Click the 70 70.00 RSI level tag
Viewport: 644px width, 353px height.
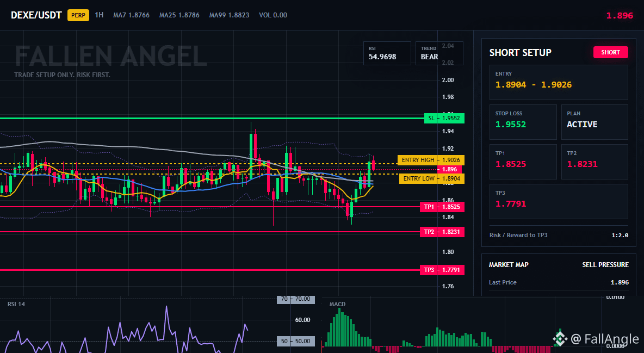[296, 299]
